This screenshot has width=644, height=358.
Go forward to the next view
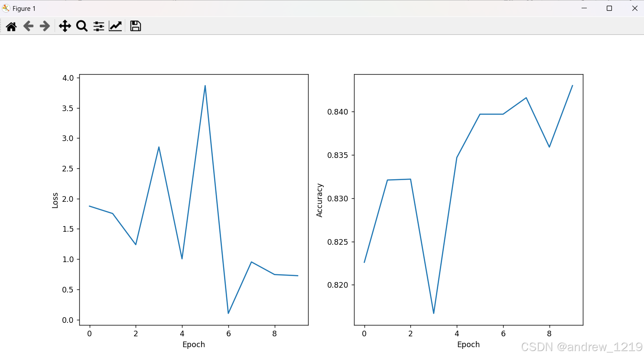point(45,26)
